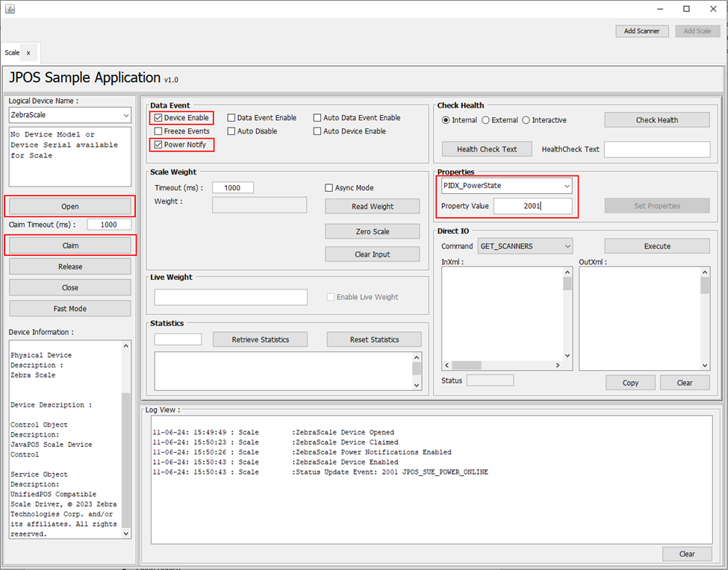Open the Direct IO Command dropdown
The image size is (728, 570).
coord(525,246)
